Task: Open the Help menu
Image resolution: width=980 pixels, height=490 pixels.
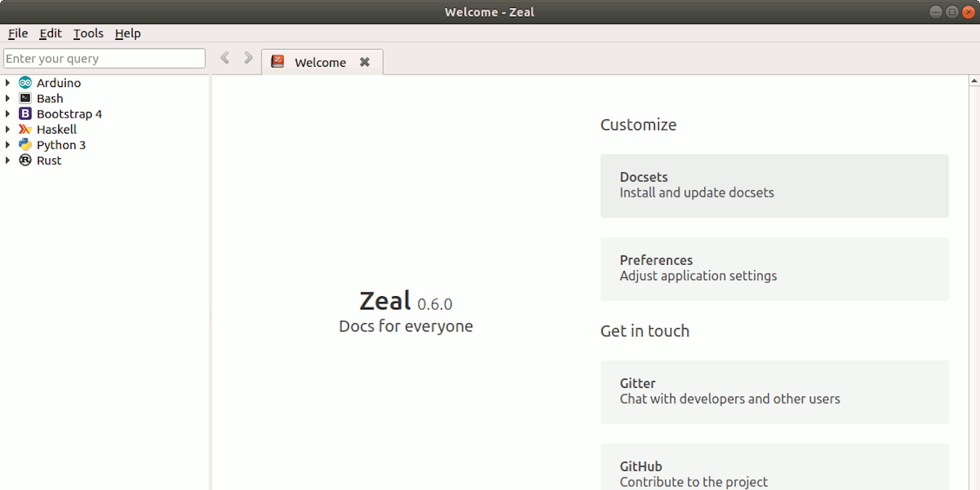Action: (128, 33)
